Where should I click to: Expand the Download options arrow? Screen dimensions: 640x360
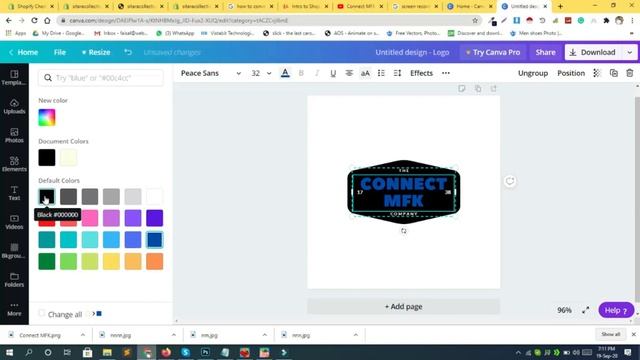(x=630, y=52)
